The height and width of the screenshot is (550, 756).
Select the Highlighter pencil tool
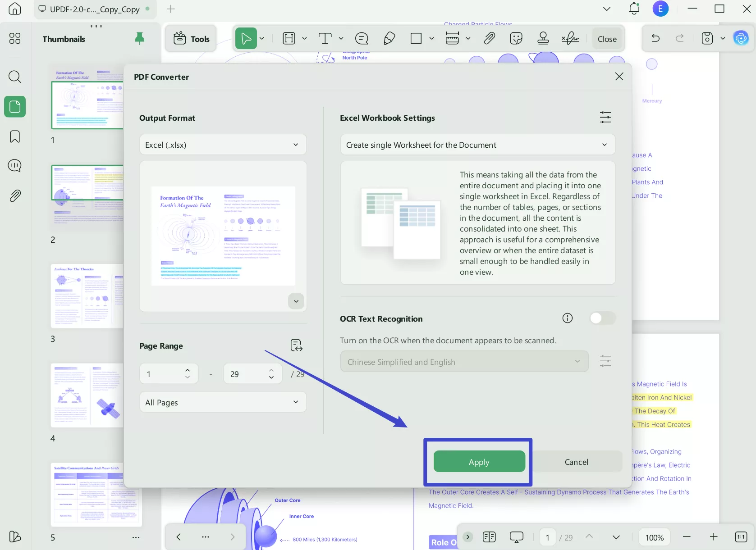(389, 38)
